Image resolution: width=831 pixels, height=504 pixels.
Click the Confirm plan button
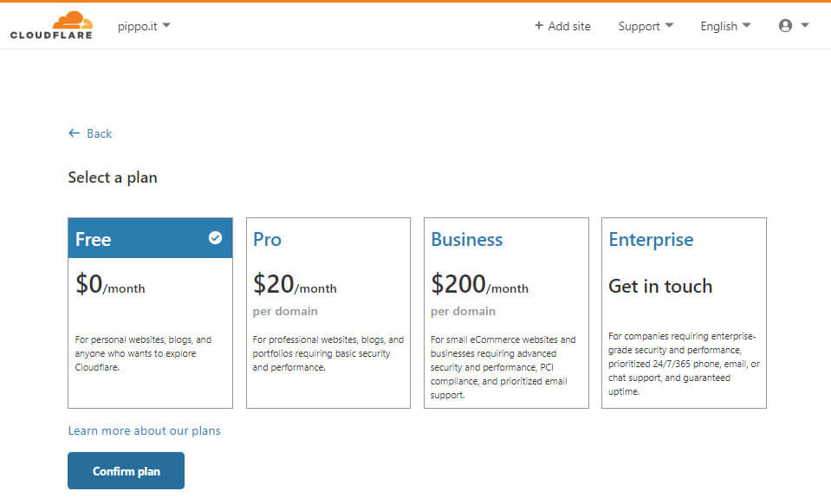point(127,470)
